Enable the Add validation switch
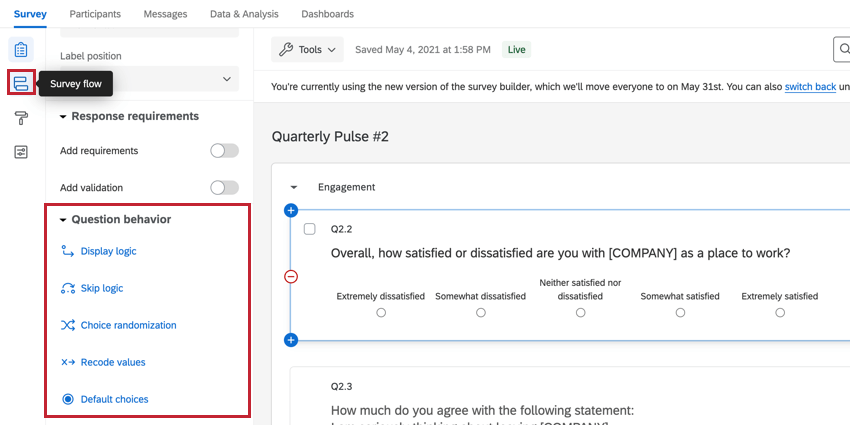 [224, 188]
